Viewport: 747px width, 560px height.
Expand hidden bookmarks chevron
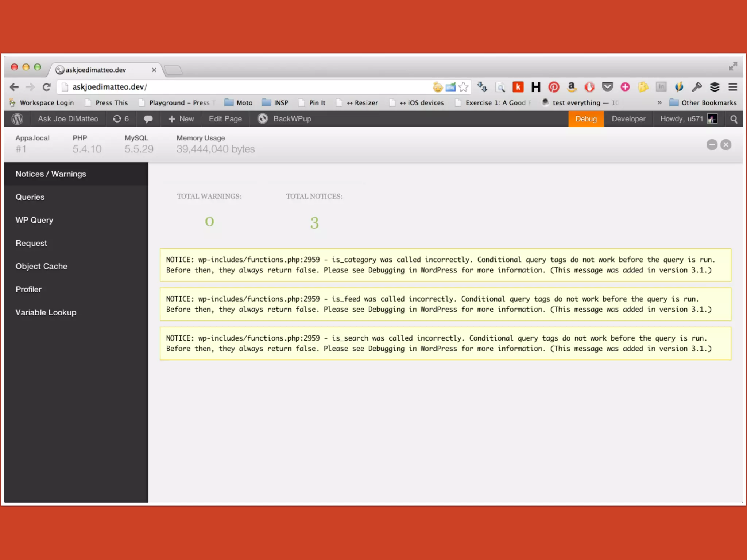pyautogui.click(x=659, y=103)
